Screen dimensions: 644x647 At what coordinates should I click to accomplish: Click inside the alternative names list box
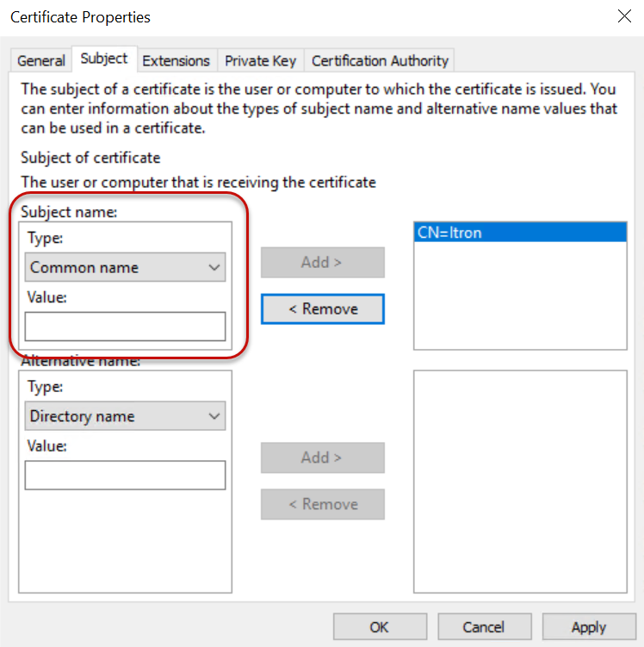tap(520, 482)
